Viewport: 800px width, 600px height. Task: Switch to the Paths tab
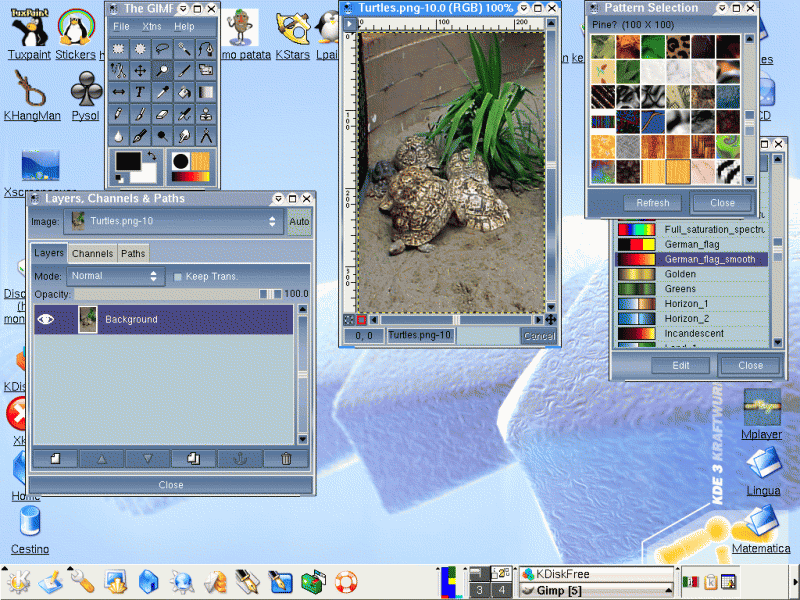point(133,254)
